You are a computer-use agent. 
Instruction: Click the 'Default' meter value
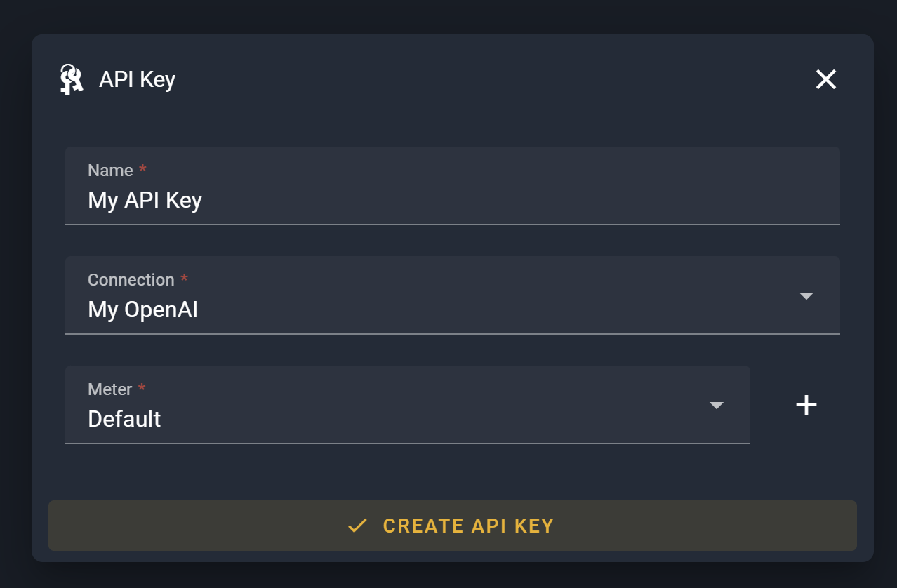tap(124, 419)
